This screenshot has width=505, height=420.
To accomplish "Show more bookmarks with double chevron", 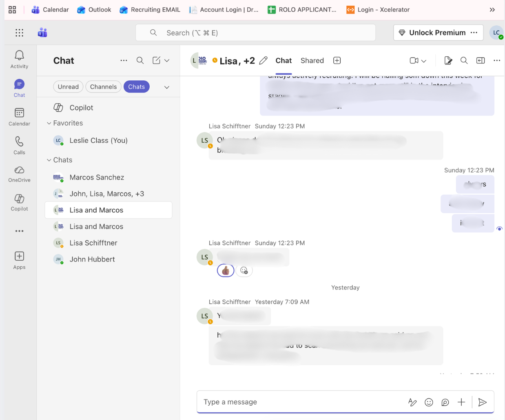I will (x=492, y=10).
